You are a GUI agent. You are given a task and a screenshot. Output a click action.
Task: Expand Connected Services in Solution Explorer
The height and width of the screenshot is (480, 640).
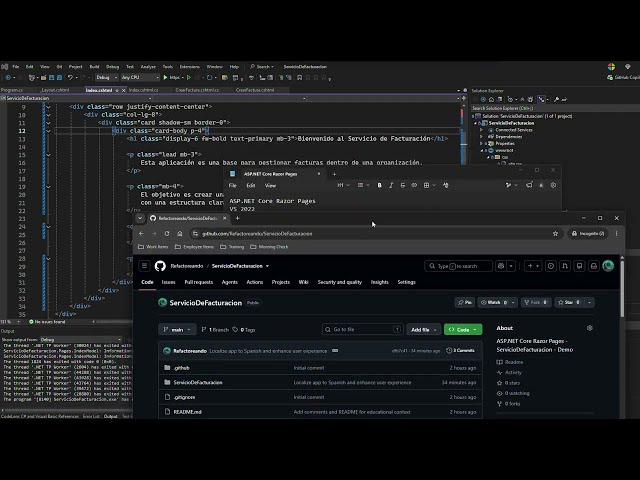coord(481,130)
